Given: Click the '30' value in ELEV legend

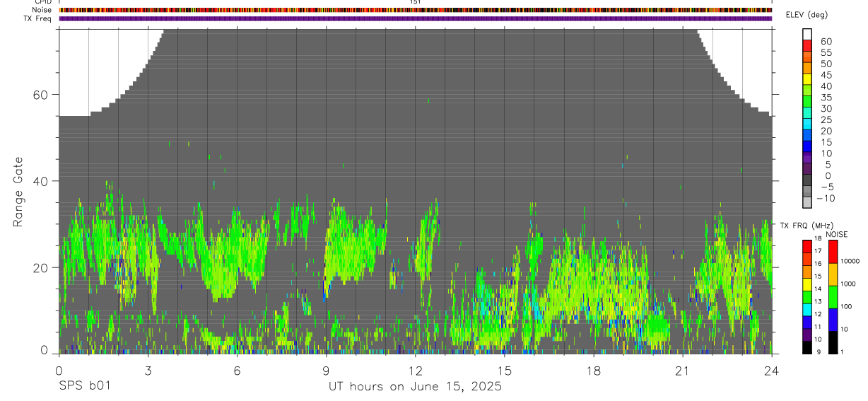Looking at the screenshot, I should 826,108.
